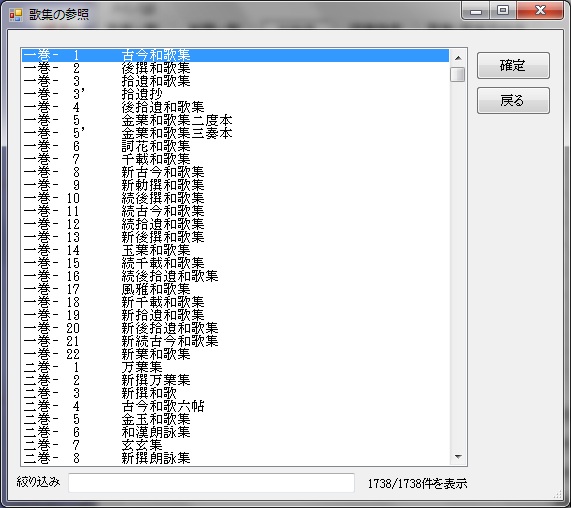
Task: Maximize the 歌集の参照 window
Action: (503, 10)
